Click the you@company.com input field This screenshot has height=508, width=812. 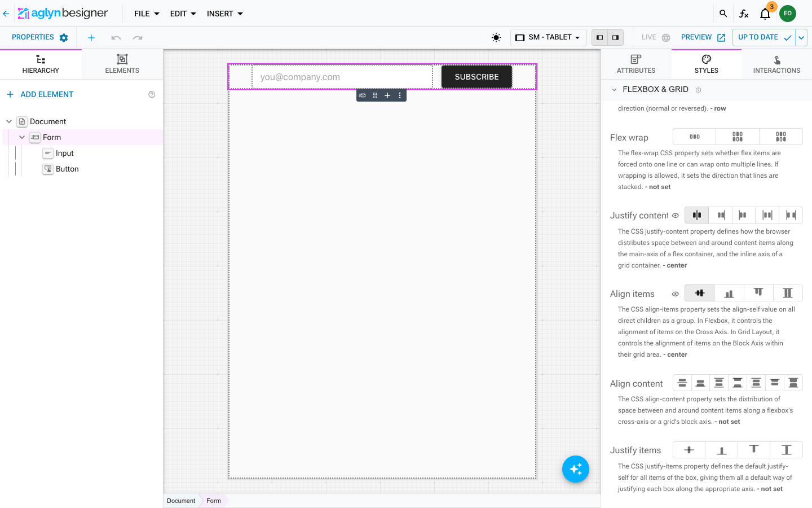click(x=342, y=77)
